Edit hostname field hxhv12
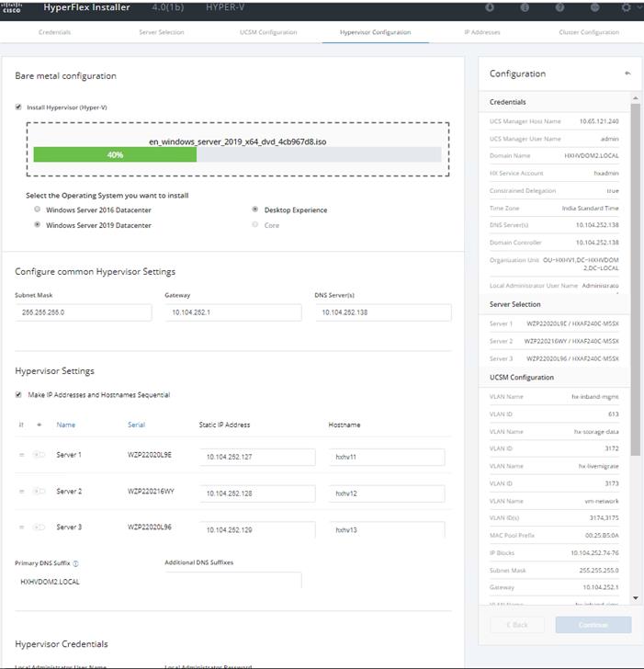 (387, 493)
